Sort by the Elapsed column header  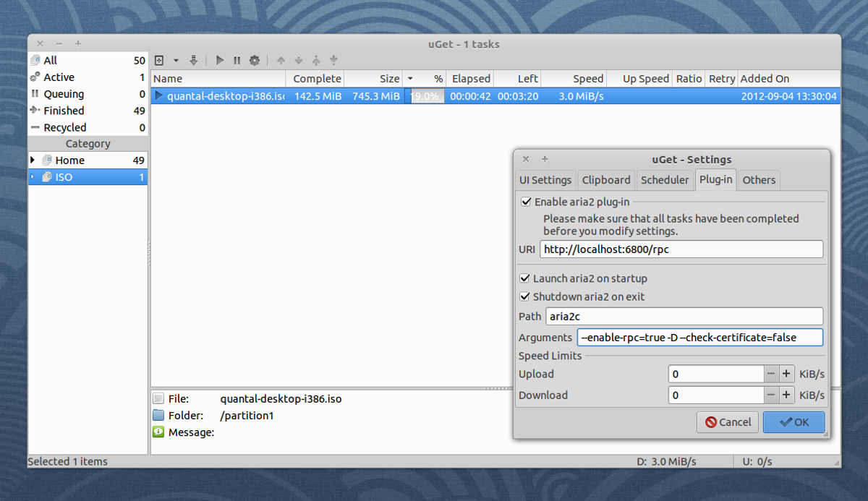point(469,79)
